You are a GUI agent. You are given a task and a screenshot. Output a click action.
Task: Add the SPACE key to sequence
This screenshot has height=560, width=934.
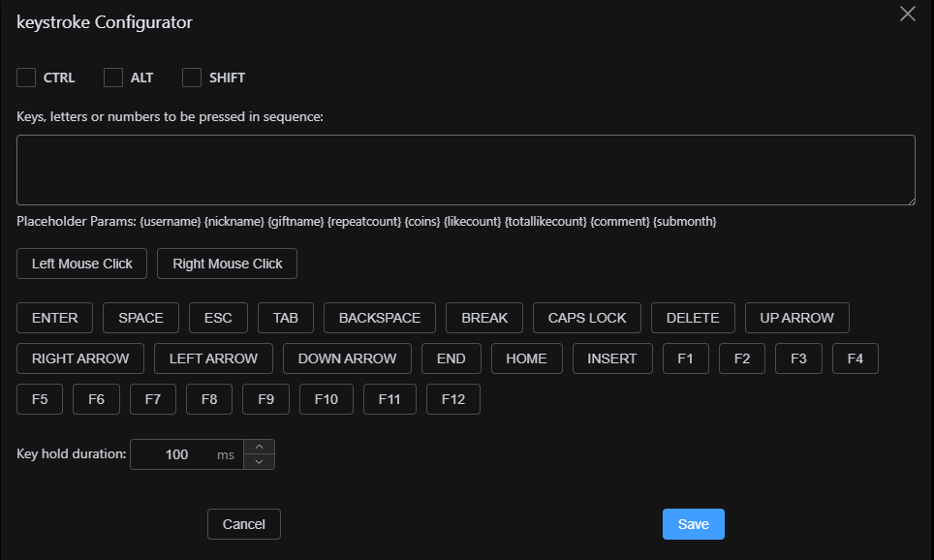point(140,318)
